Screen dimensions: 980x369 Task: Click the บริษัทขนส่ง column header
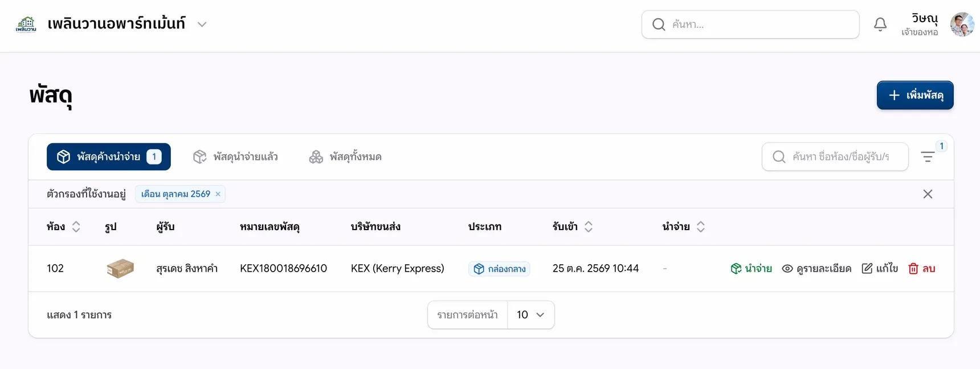point(375,227)
